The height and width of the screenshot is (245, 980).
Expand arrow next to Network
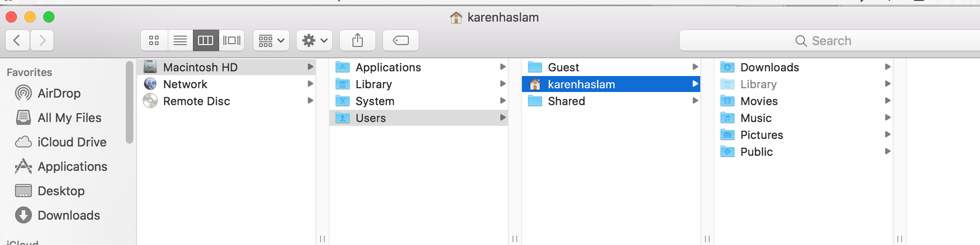pos(310,84)
